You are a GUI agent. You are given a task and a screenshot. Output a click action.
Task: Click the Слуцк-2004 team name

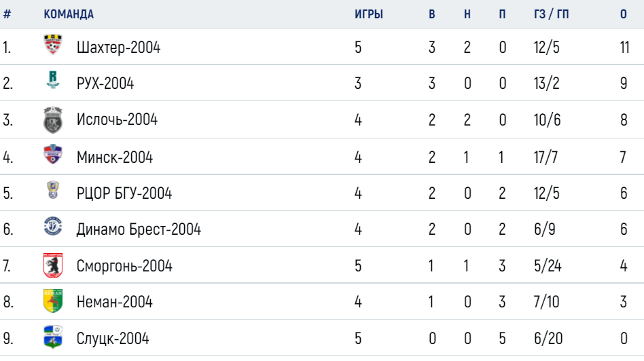pyautogui.click(x=113, y=339)
